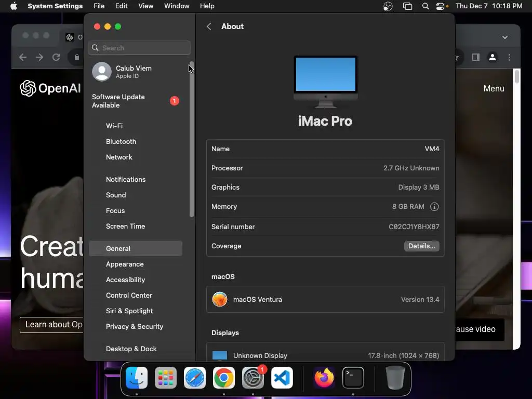Click the serial number C02CJ1Y8HX87
The height and width of the screenshot is (399, 532).
(414, 227)
